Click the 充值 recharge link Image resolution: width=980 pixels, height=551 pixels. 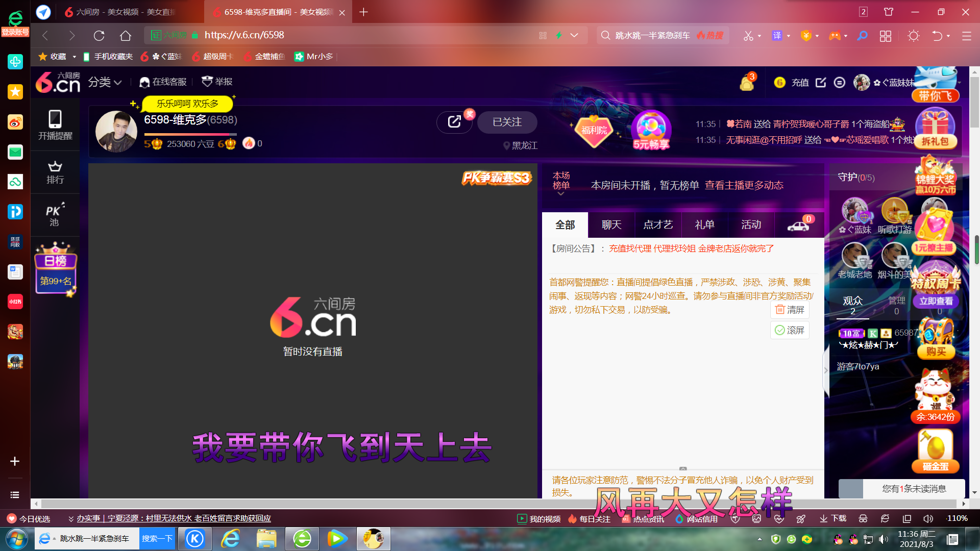[800, 82]
